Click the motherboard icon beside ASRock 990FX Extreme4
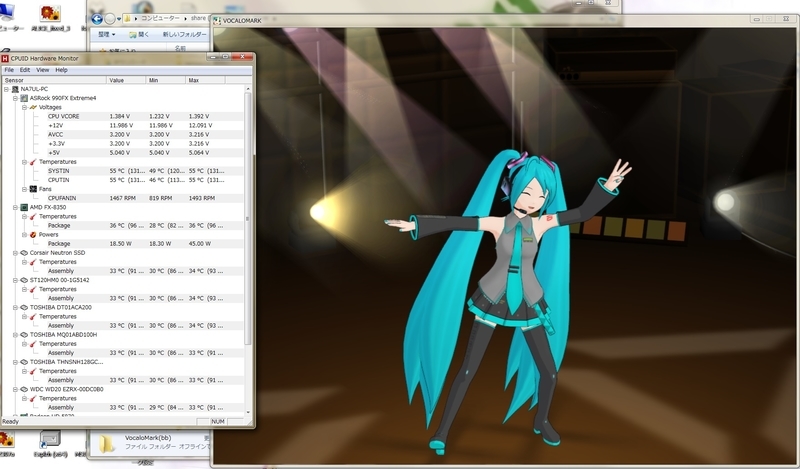The image size is (800, 469). [x=24, y=98]
